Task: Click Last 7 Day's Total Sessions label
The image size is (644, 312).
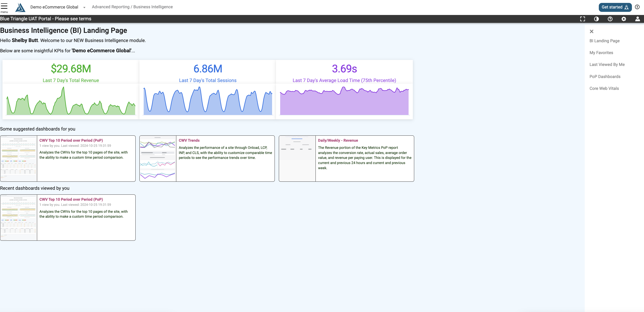Action: pyautogui.click(x=208, y=80)
